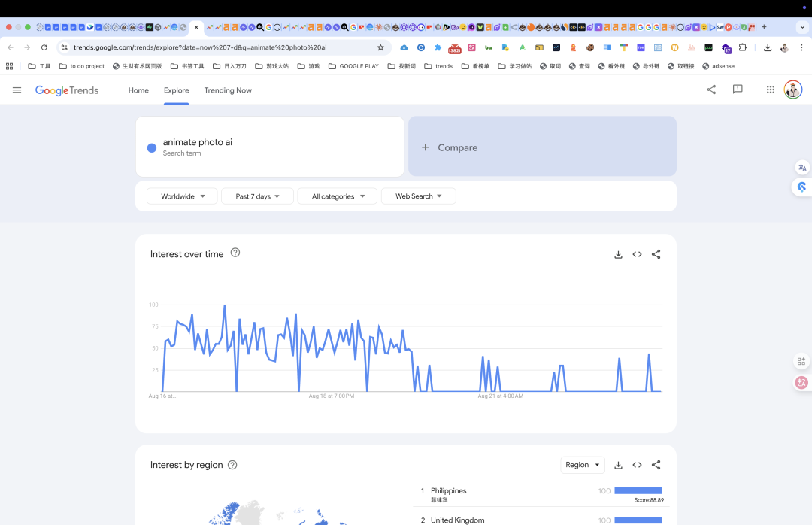Open the Google Trends hamburger menu

click(17, 90)
